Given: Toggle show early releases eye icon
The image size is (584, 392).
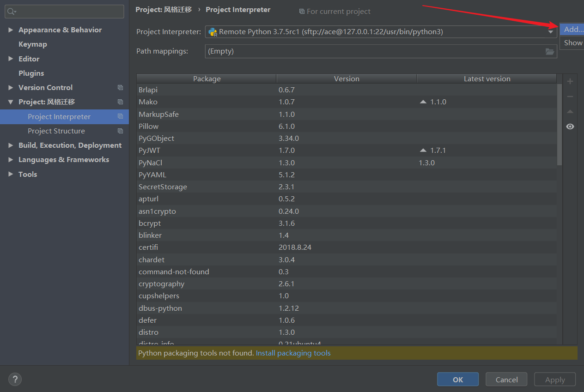Looking at the screenshot, I should (x=570, y=127).
